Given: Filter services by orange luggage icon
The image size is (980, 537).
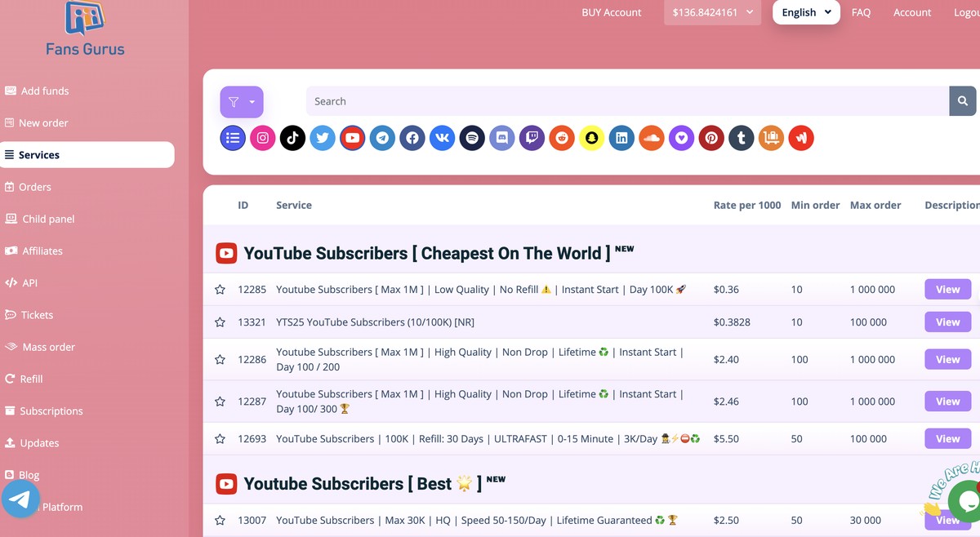Looking at the screenshot, I should [x=771, y=138].
